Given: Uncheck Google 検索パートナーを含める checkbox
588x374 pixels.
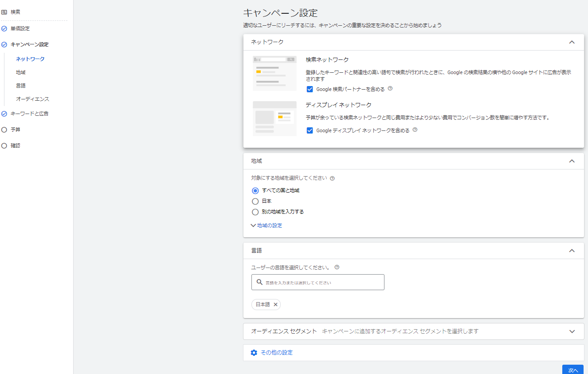Looking at the screenshot, I should (x=310, y=89).
